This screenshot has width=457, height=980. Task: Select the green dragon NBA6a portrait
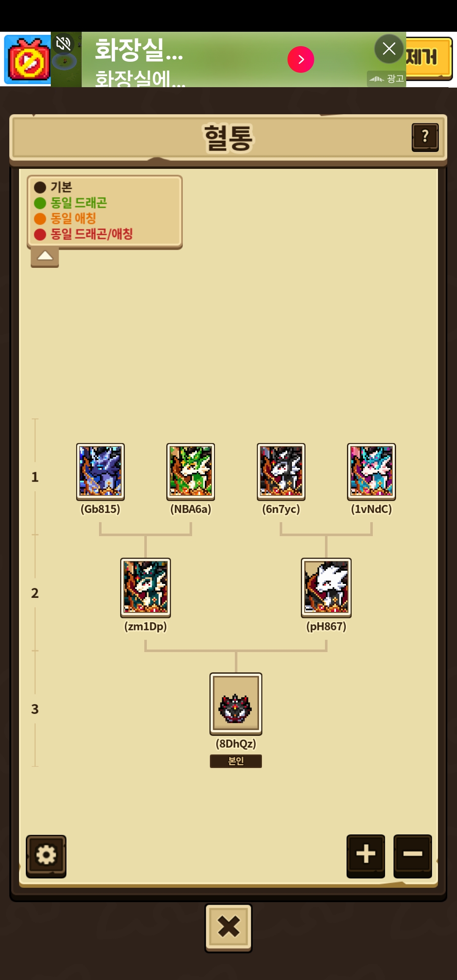click(190, 471)
